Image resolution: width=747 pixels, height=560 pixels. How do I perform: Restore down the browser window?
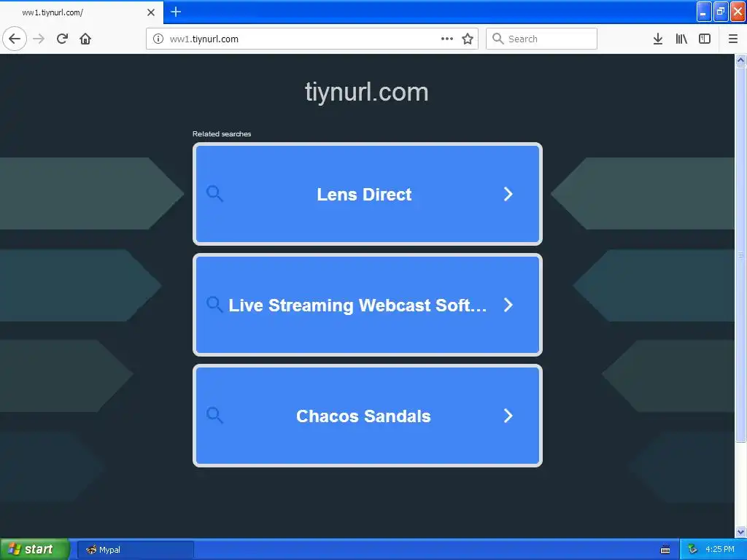point(721,12)
